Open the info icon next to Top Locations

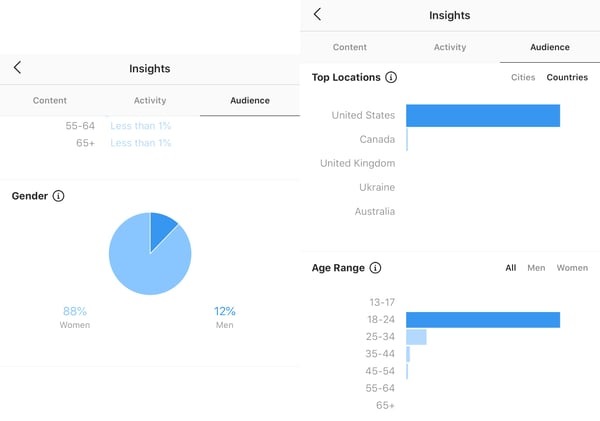pyautogui.click(x=391, y=77)
